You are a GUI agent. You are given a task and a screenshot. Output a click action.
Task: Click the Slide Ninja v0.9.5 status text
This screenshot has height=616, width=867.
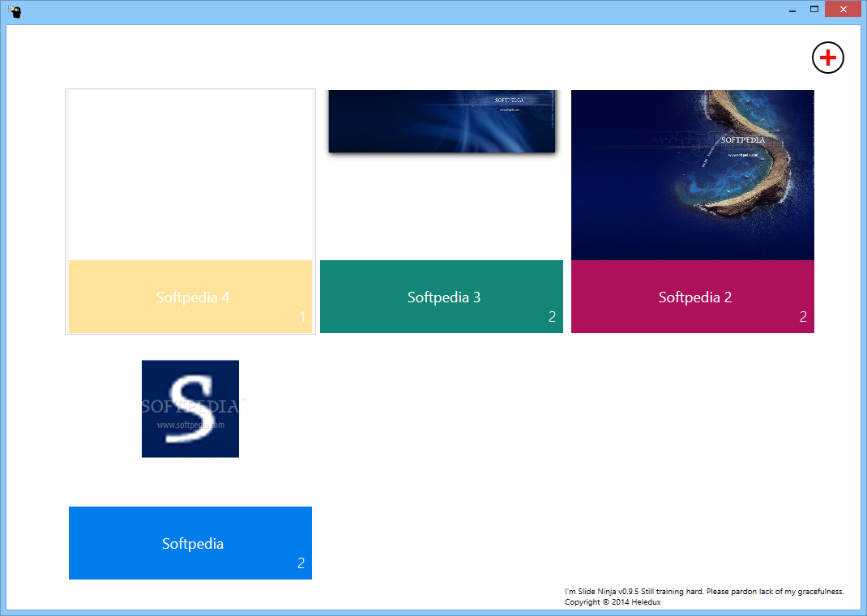coord(704,591)
